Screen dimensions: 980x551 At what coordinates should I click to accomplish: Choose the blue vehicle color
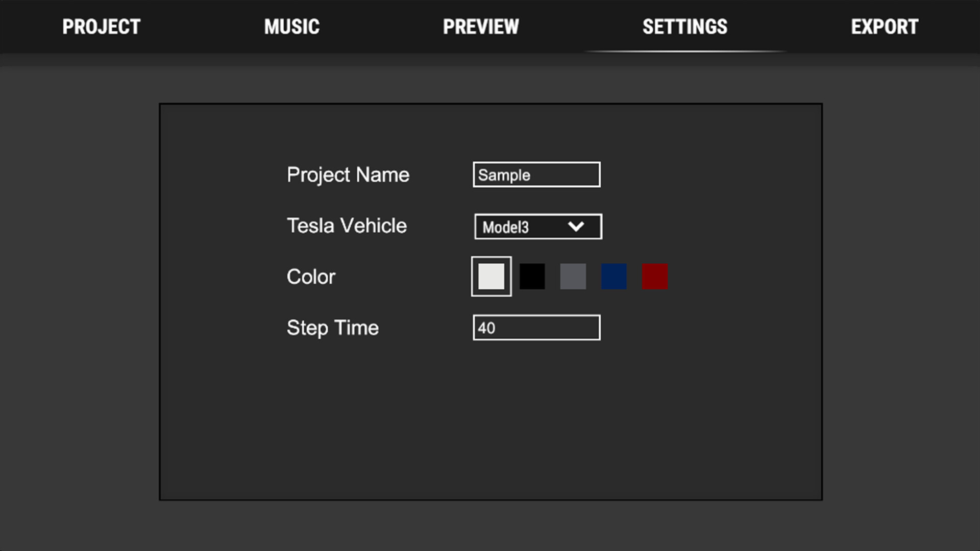point(614,277)
